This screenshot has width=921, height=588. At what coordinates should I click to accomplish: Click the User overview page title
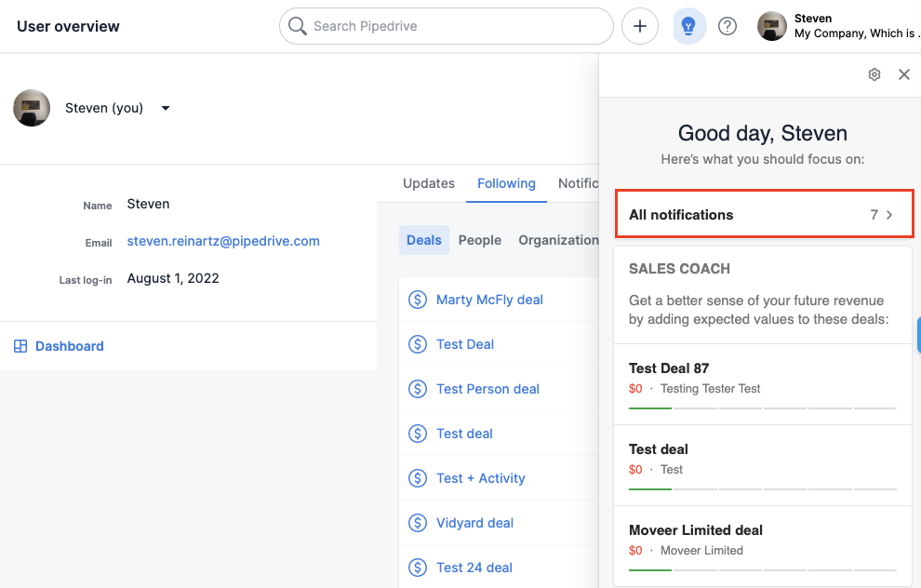click(68, 26)
